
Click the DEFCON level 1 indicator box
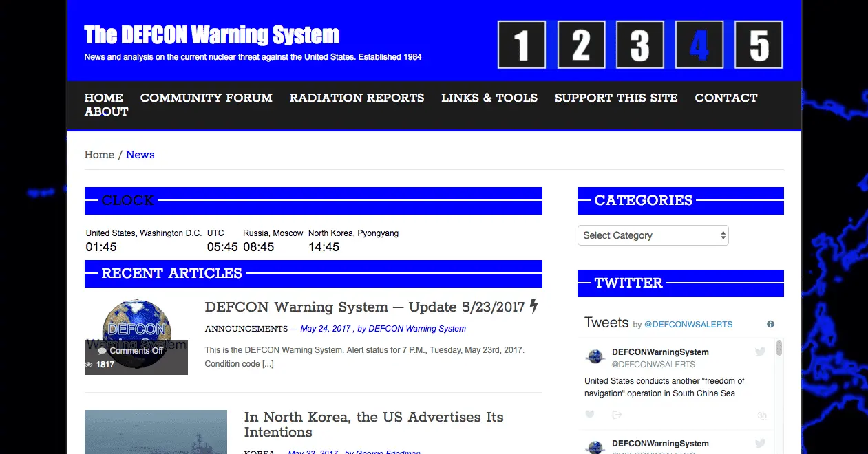pos(522,45)
